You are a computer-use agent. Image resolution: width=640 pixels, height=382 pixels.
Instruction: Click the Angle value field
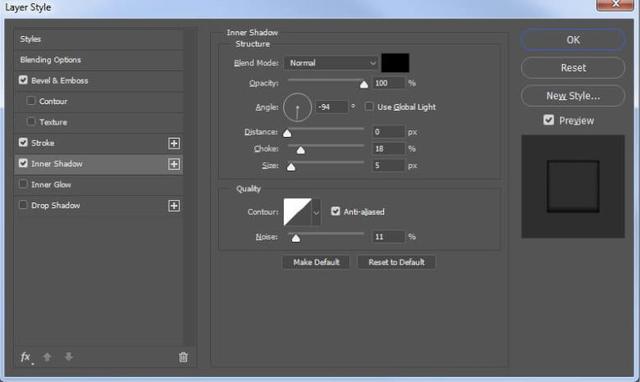point(332,107)
